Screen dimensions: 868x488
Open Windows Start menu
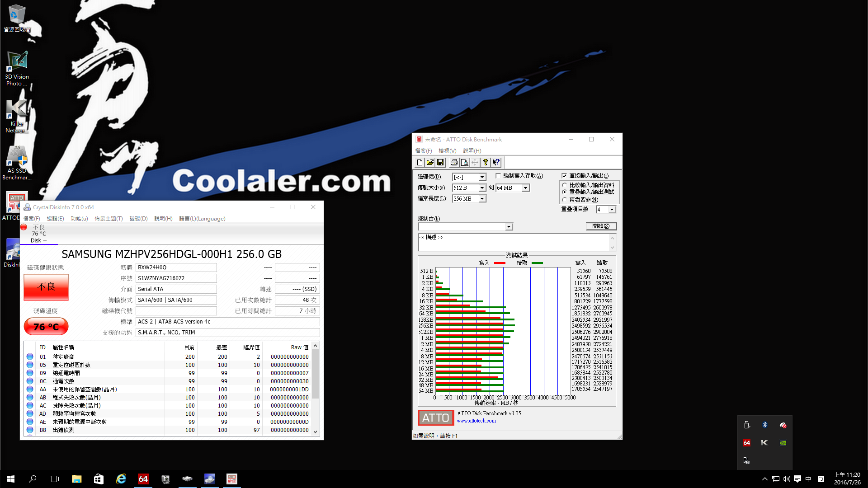[11, 479]
